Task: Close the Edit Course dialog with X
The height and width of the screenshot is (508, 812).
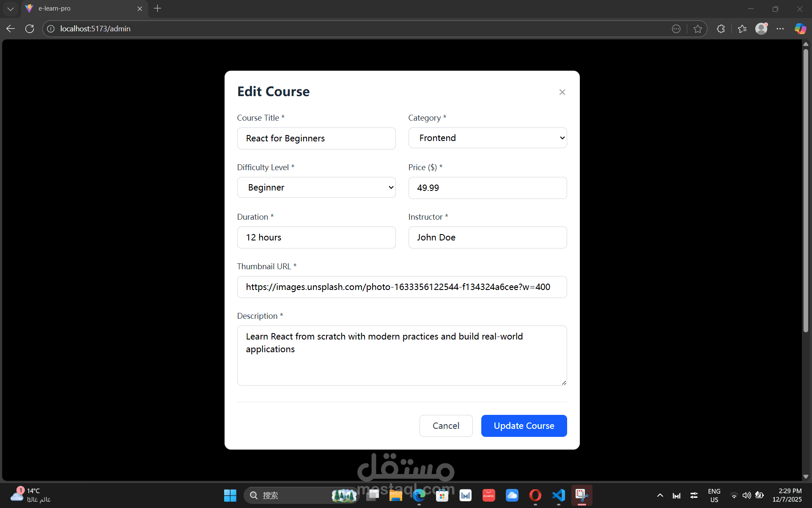Action: click(562, 92)
